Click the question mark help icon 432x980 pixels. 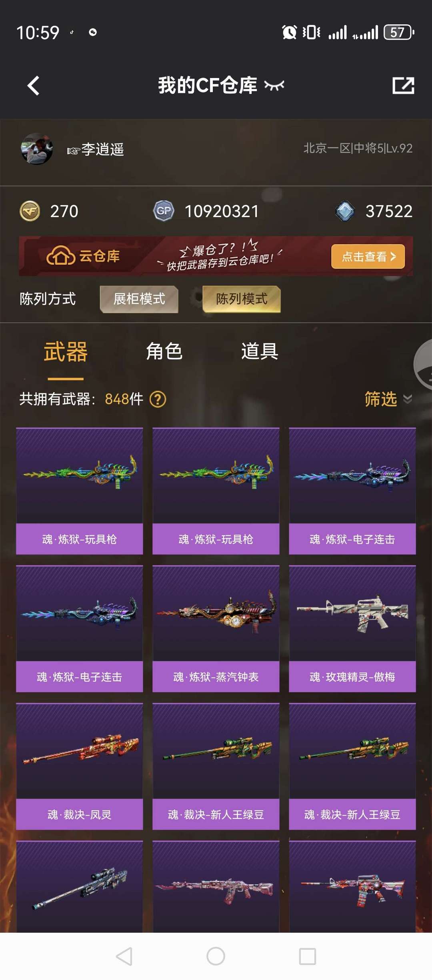(x=158, y=399)
